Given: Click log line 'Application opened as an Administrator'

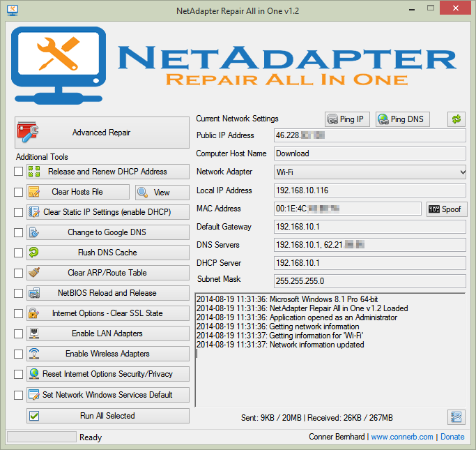Looking at the screenshot, I should [297, 317].
